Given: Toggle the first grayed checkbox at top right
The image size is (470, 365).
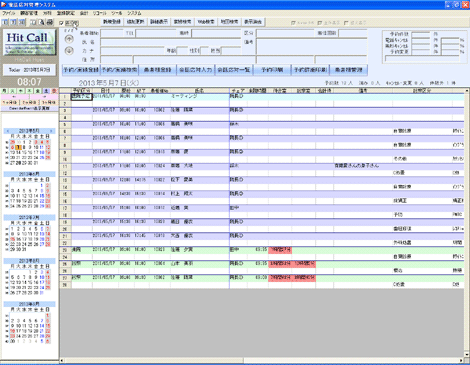Looking at the screenshot, I should point(293,23).
